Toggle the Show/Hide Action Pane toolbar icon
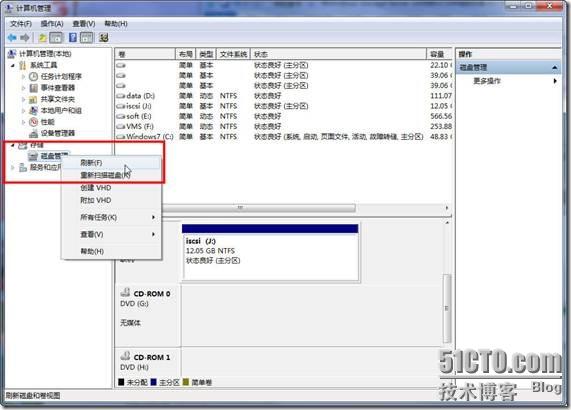This screenshot has height=410, width=571. [87, 38]
